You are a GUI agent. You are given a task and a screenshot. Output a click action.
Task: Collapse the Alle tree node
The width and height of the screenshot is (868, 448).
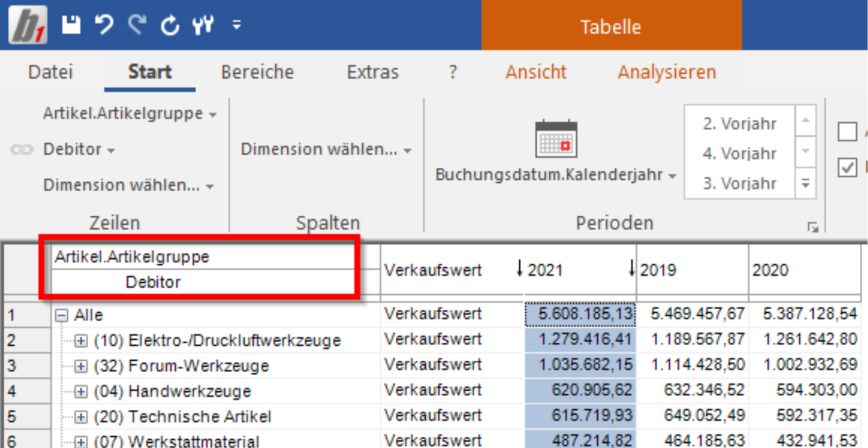(x=61, y=315)
